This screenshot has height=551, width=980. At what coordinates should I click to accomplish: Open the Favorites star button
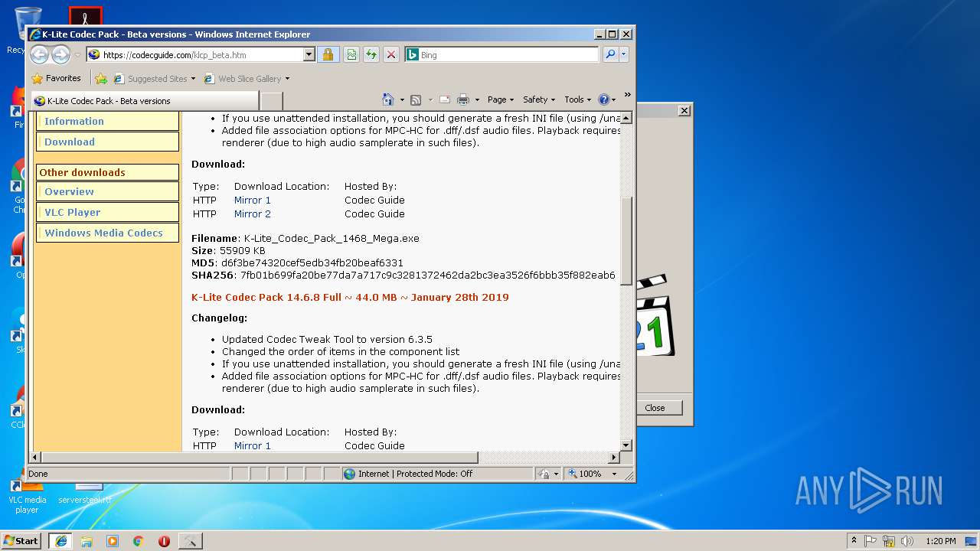pyautogui.click(x=56, y=78)
